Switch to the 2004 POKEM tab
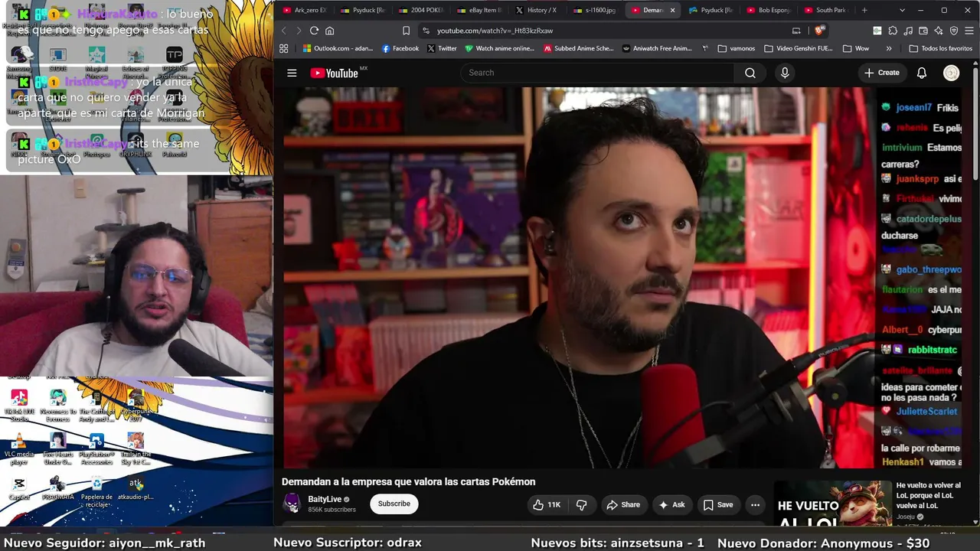Viewport: 980px width, 551px height. 420,10
